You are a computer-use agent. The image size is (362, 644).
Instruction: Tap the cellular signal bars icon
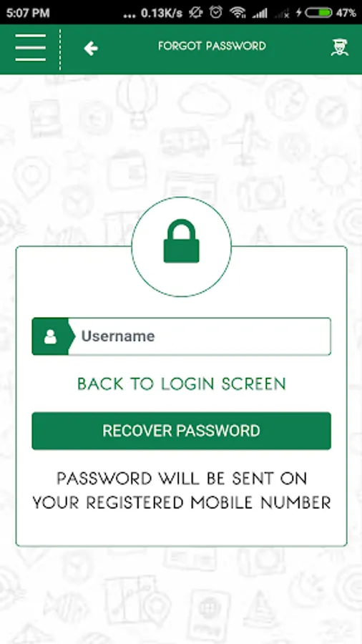pos(260,13)
